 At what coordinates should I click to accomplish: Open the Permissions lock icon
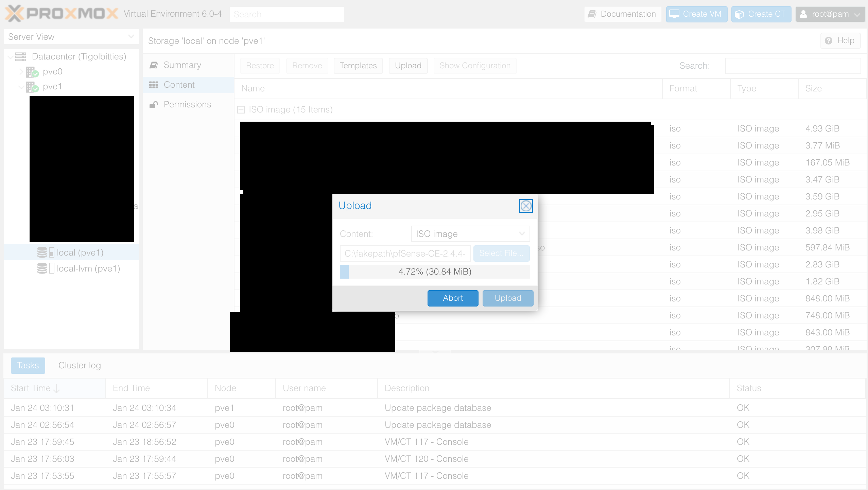tap(154, 104)
